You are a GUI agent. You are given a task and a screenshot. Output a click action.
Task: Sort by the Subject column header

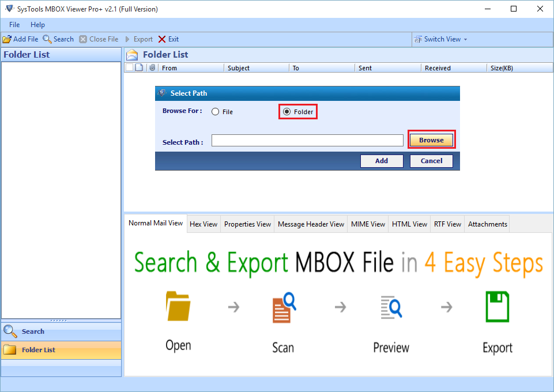pyautogui.click(x=256, y=68)
